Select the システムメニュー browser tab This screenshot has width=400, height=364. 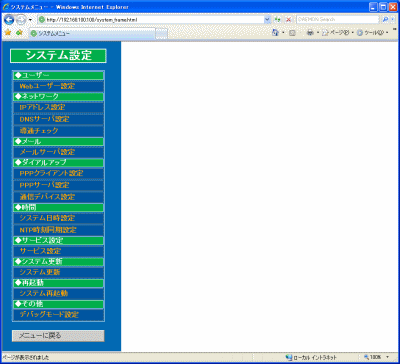(92, 33)
